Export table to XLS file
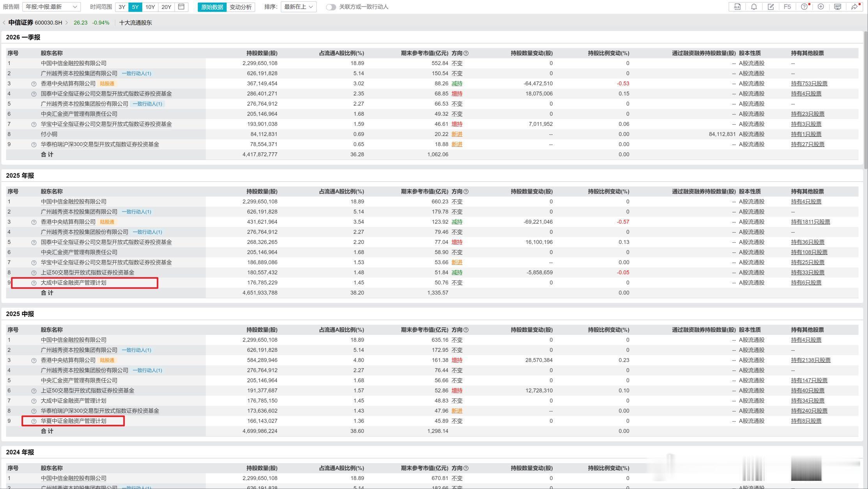 coord(737,7)
